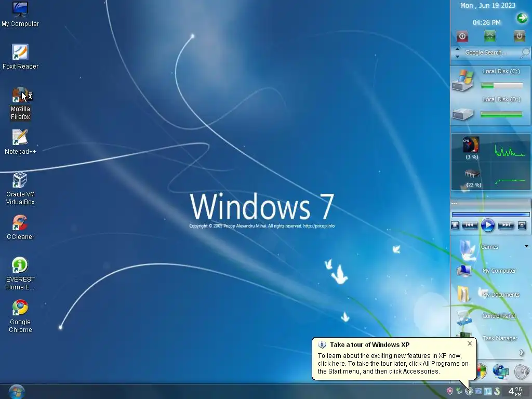This screenshot has height=399, width=532.
Task: Click the CPU usage meter gauge
Action: click(471, 144)
